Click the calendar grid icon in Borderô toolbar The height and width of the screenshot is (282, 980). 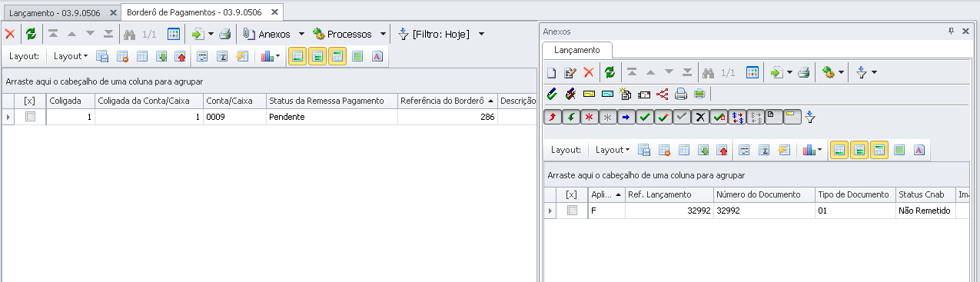point(174,34)
